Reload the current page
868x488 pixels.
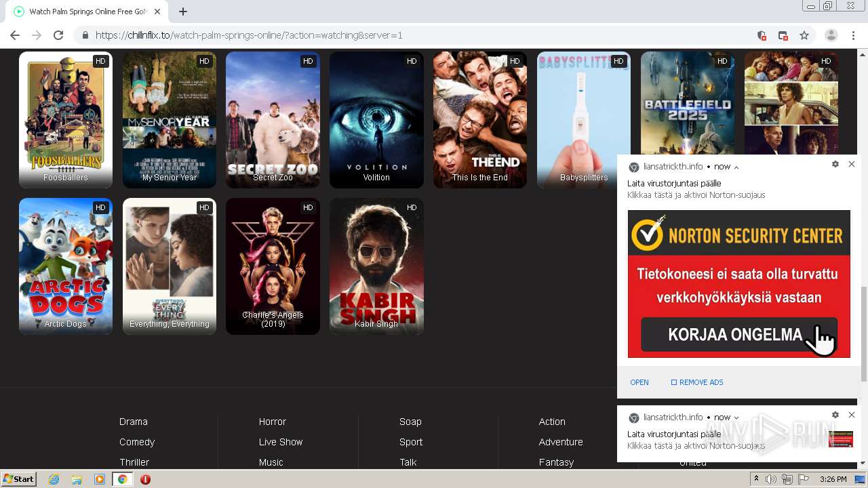pos(58,35)
